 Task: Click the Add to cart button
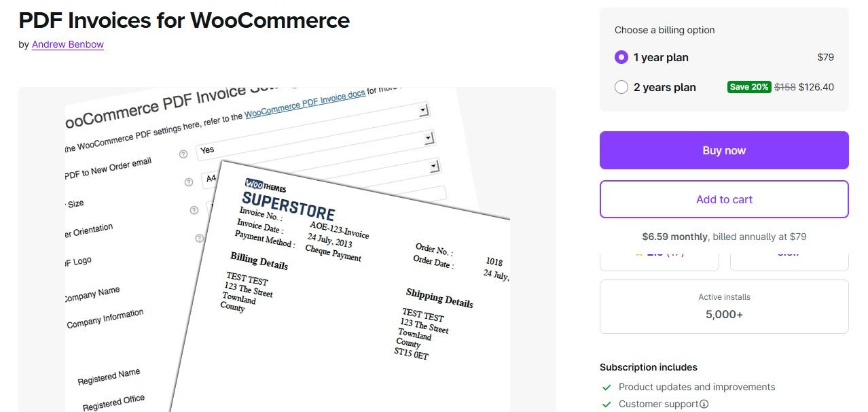click(x=724, y=199)
